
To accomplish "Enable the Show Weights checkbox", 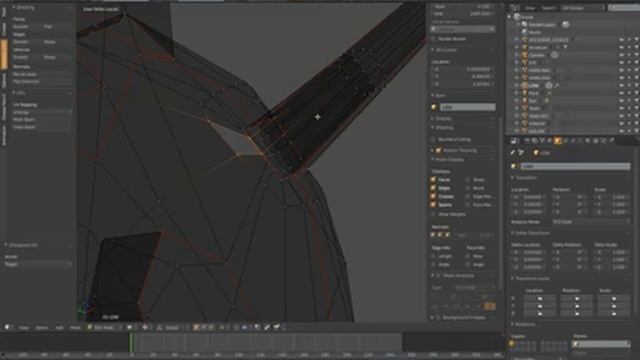I will point(433,214).
